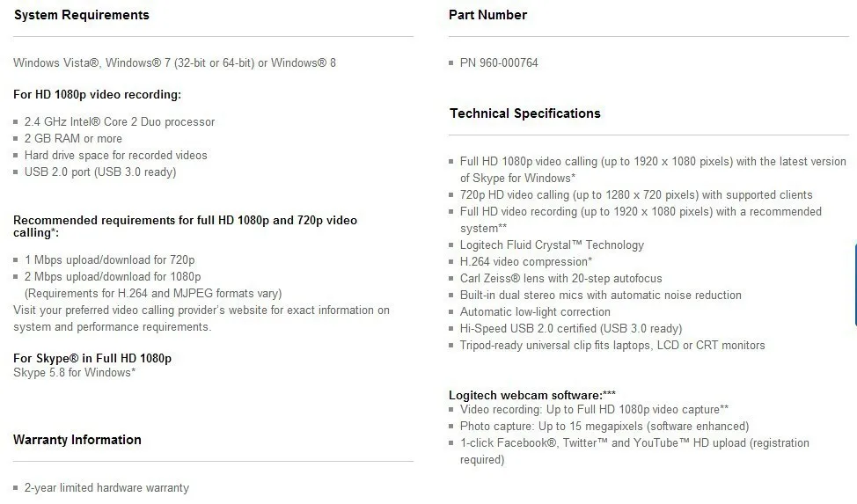Image resolution: width=857 pixels, height=504 pixels.
Task: Click the For HD 1080p video recording subheading
Action: click(97, 95)
